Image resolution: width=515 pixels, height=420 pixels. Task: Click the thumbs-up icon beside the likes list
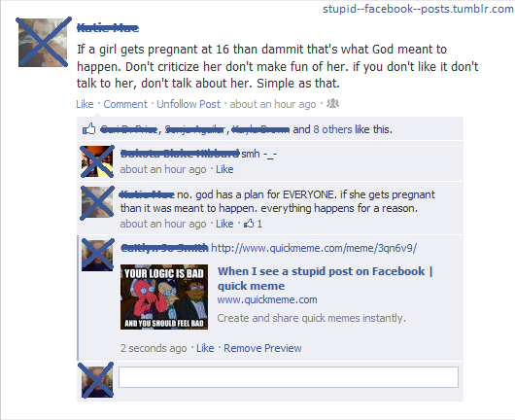[x=88, y=129]
